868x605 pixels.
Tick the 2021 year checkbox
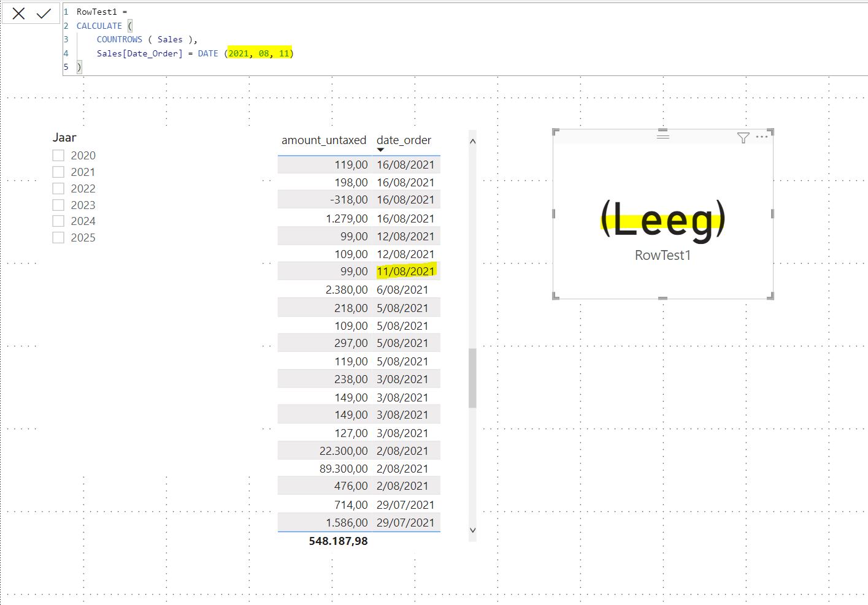click(58, 172)
